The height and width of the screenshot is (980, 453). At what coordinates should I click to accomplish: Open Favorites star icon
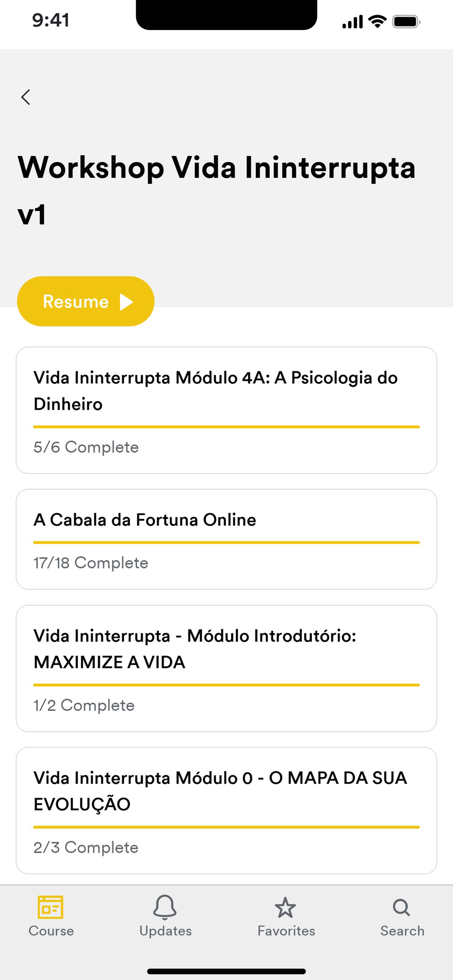[285, 907]
